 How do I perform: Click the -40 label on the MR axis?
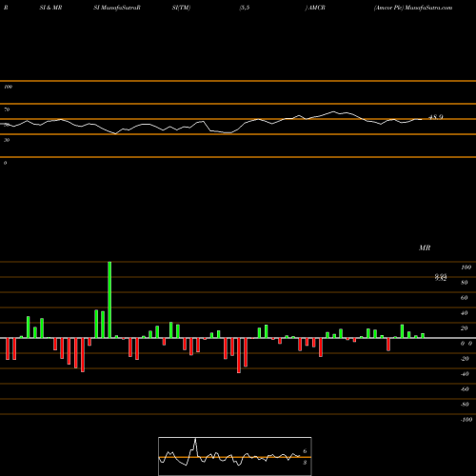[x=465, y=374]
